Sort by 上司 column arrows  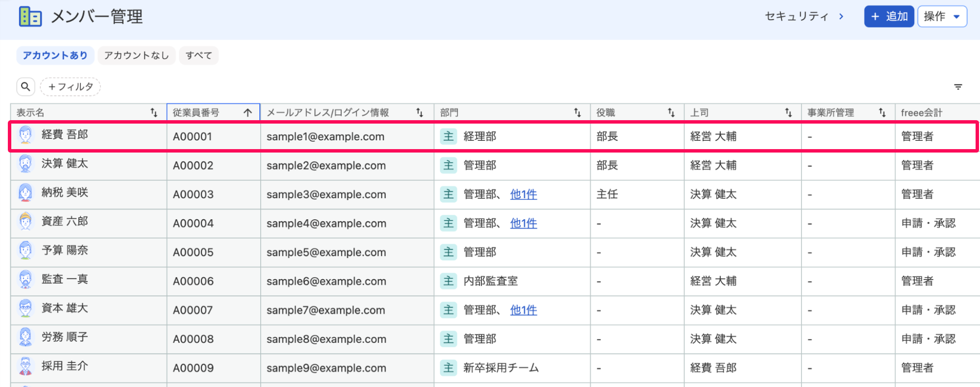788,113
